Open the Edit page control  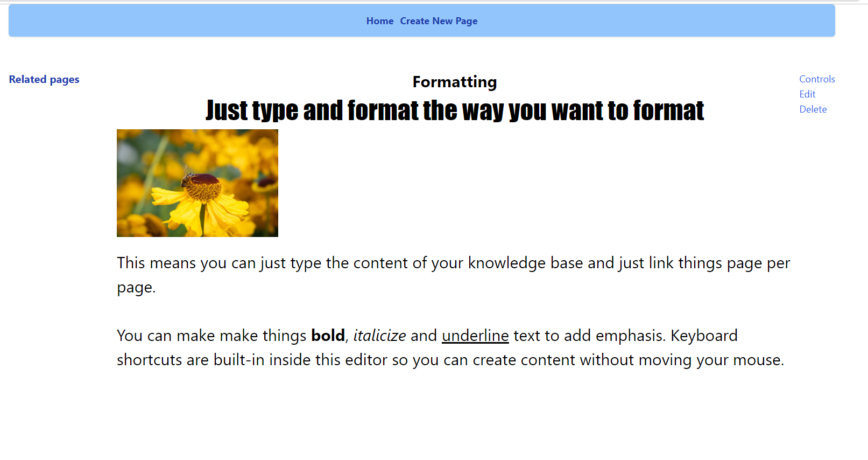pyautogui.click(x=807, y=94)
